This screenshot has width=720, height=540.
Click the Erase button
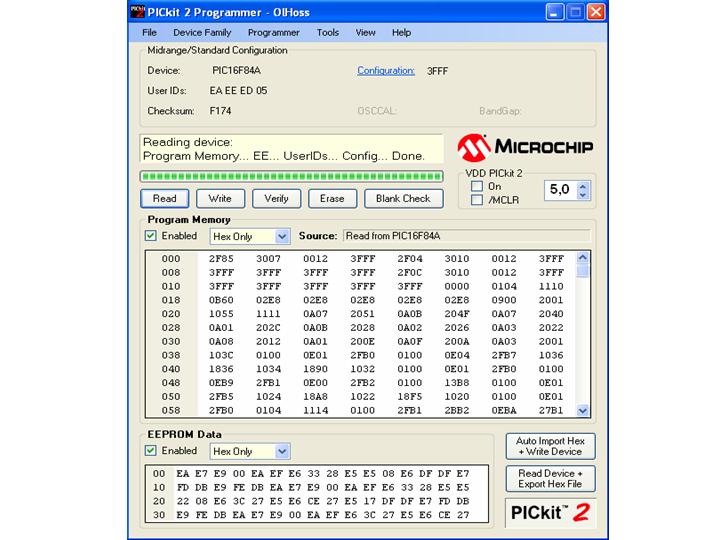coord(332,198)
